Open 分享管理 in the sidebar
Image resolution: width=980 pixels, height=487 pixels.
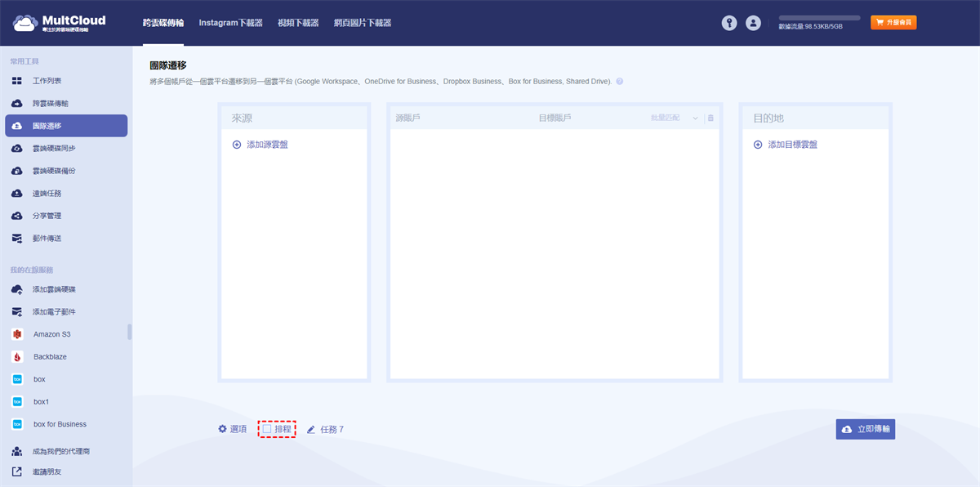[x=66, y=216]
